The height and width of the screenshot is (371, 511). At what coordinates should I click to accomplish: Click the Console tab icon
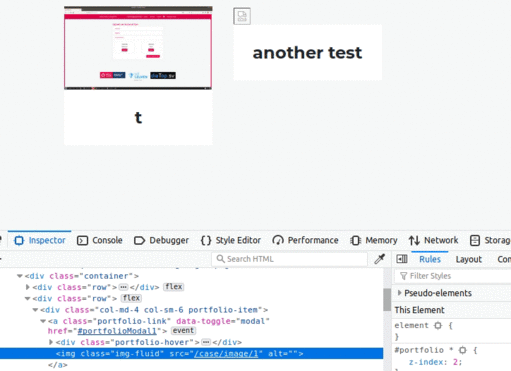coord(82,240)
